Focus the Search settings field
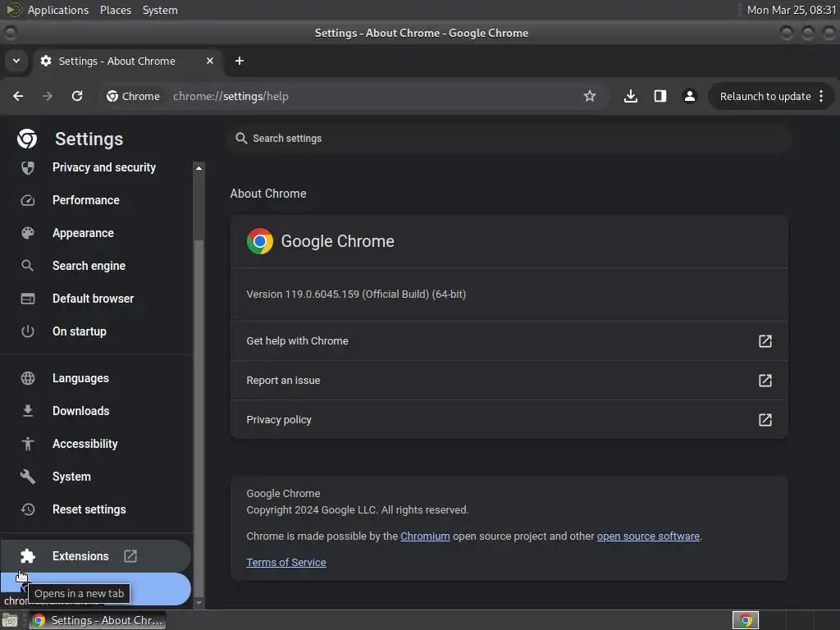840x630 pixels. (509, 138)
